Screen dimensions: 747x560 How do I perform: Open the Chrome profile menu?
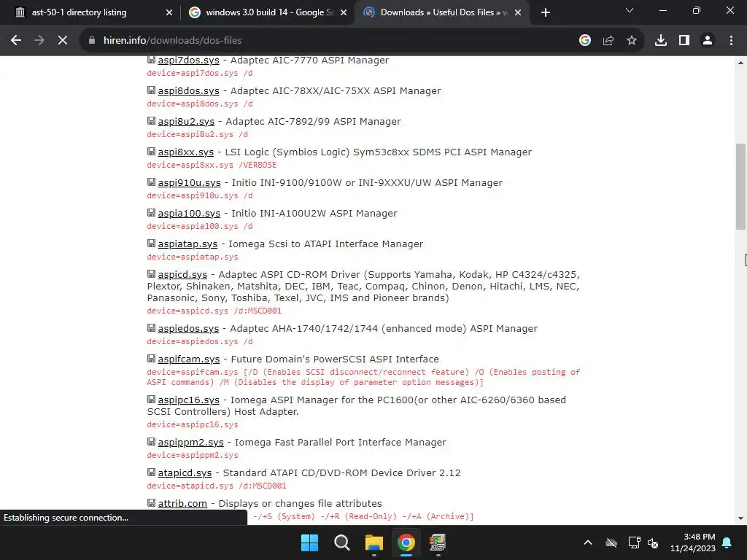(x=708, y=41)
